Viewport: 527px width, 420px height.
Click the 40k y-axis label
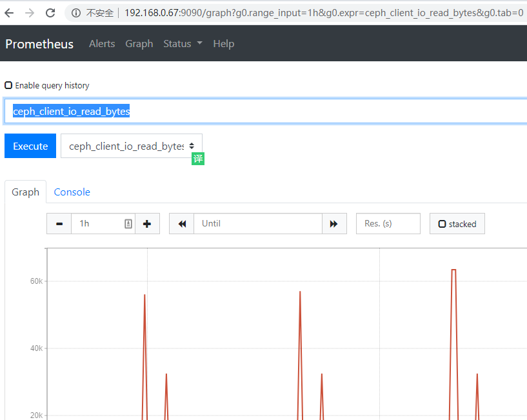36,348
